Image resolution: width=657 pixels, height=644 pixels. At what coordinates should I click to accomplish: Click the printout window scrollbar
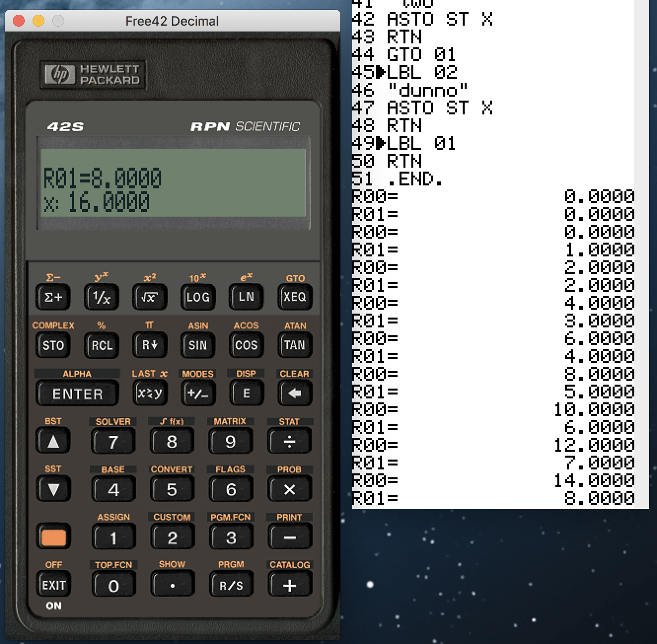(x=642, y=254)
